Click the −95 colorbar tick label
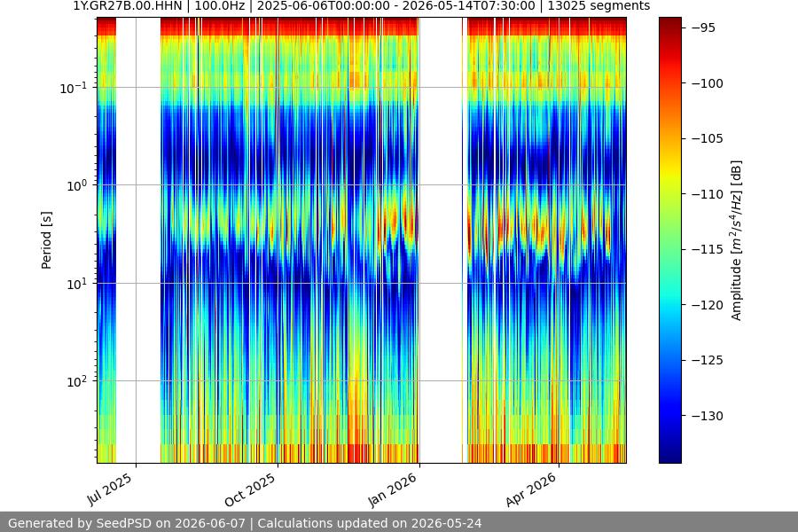This screenshot has height=532, width=798. pos(703,28)
